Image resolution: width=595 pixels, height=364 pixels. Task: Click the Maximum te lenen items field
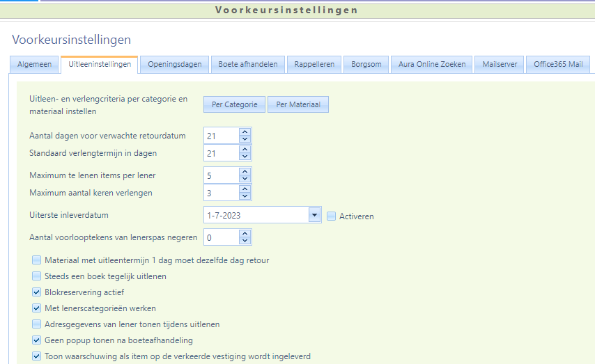pyautogui.click(x=221, y=175)
